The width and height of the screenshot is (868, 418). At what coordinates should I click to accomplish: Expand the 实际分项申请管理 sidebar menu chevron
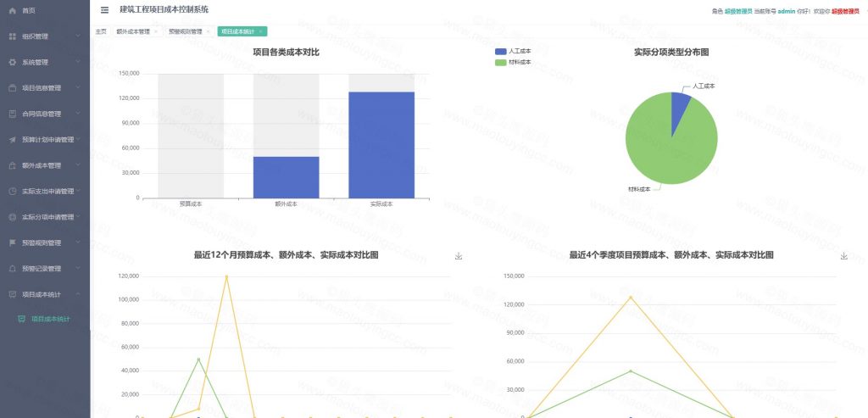pyautogui.click(x=78, y=216)
